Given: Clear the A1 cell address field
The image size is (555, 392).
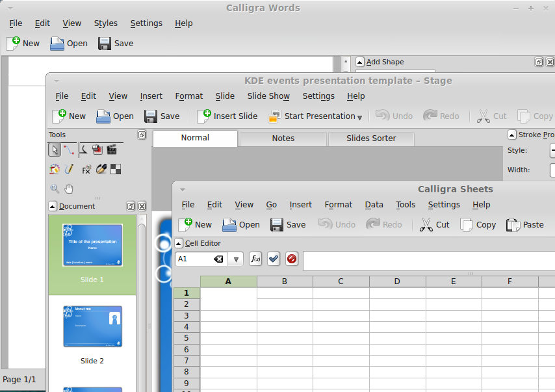Looking at the screenshot, I should pos(218,259).
